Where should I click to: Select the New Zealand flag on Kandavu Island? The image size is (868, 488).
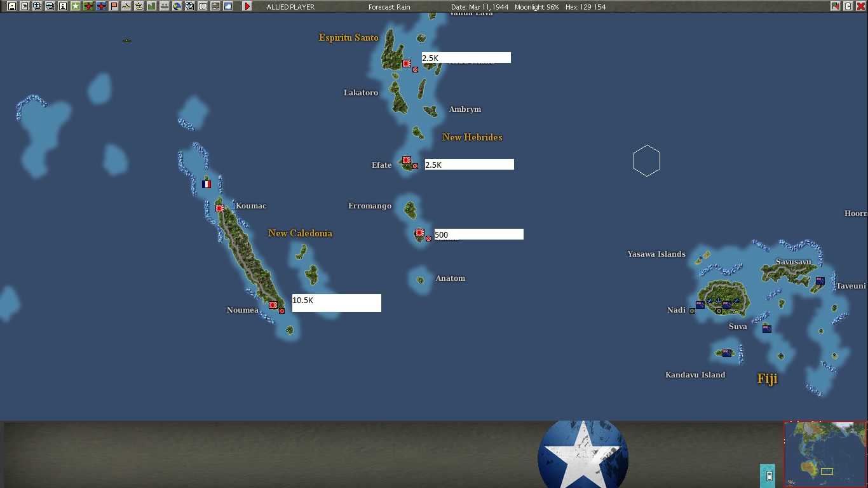(727, 353)
